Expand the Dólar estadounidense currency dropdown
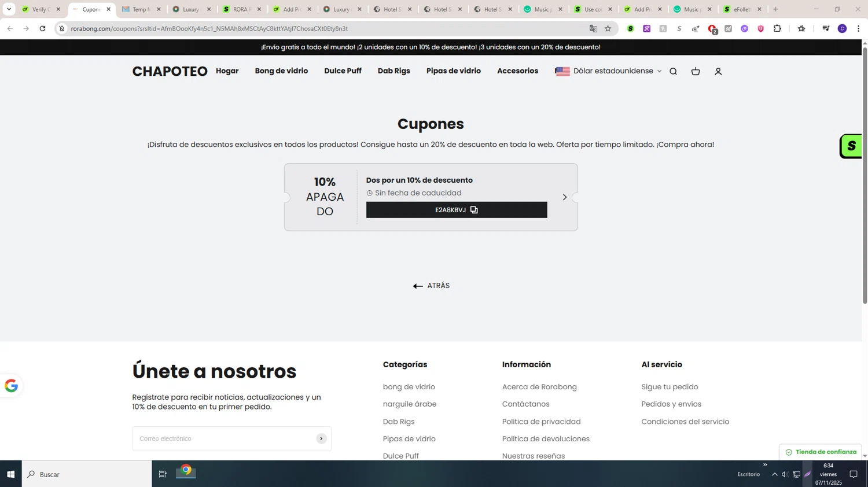 [x=608, y=71]
